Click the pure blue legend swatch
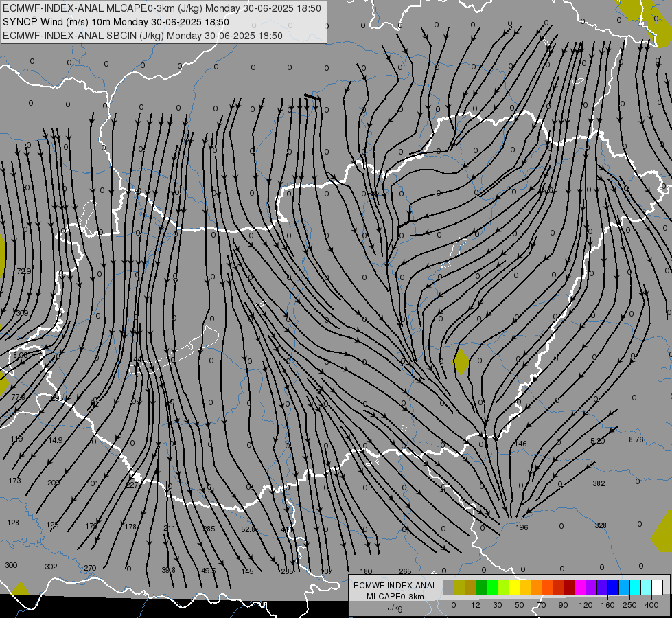This screenshot has width=672, height=618. (x=613, y=587)
